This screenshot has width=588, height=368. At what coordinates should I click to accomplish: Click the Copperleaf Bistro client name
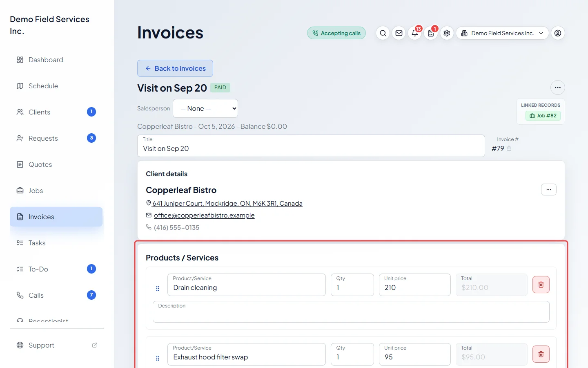(x=181, y=190)
